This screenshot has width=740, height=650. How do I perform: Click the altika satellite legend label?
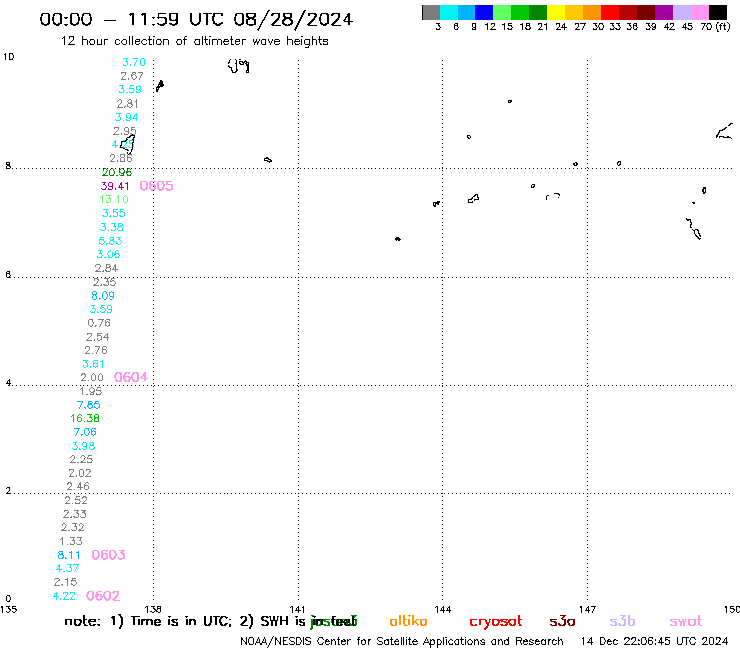[x=408, y=621]
